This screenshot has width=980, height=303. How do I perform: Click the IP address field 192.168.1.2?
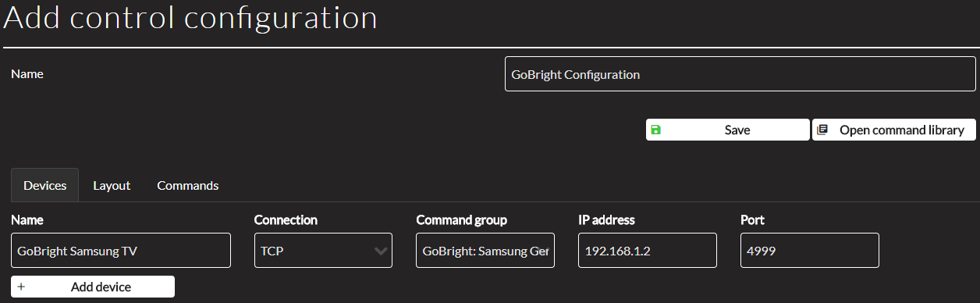(648, 250)
